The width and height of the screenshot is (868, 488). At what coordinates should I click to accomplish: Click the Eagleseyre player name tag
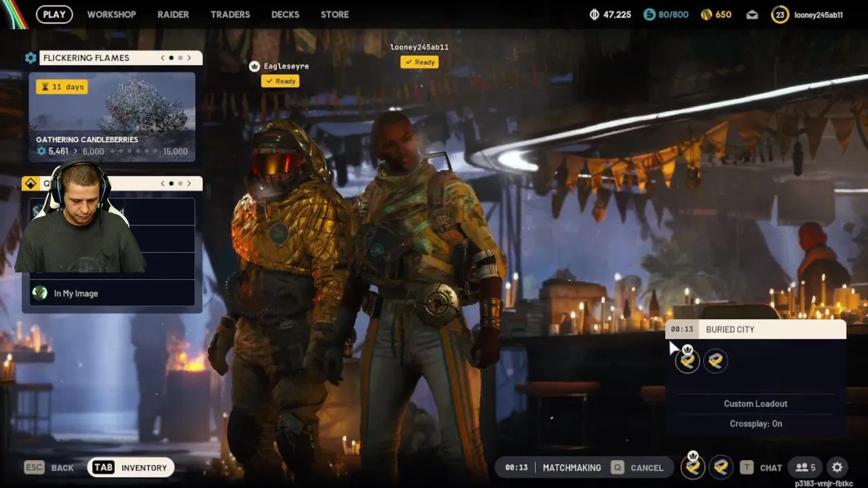[286, 66]
